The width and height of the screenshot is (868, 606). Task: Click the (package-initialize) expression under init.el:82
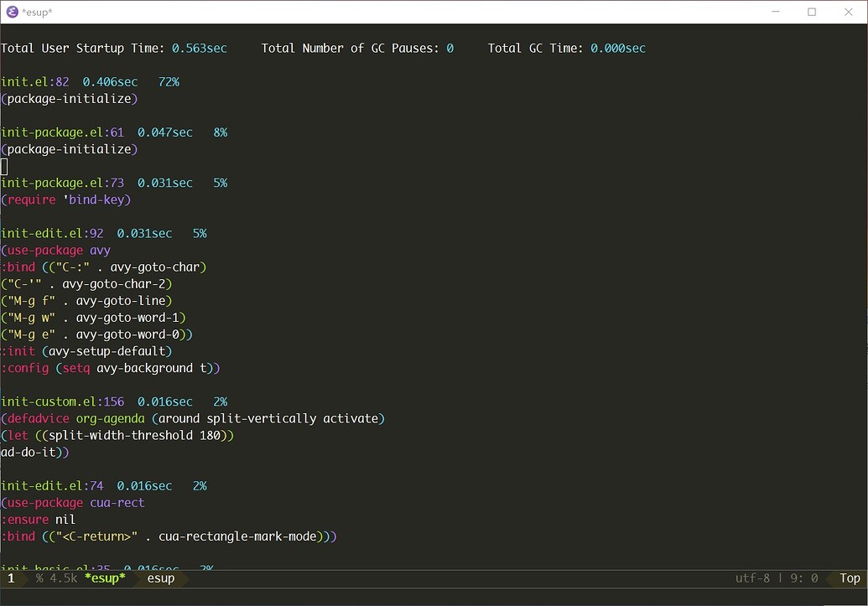[69, 98]
